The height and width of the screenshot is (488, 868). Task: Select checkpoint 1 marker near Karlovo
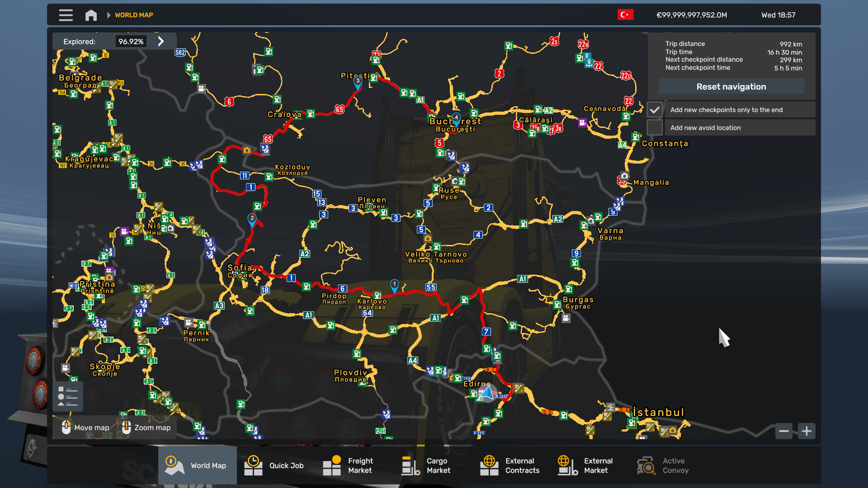(394, 286)
